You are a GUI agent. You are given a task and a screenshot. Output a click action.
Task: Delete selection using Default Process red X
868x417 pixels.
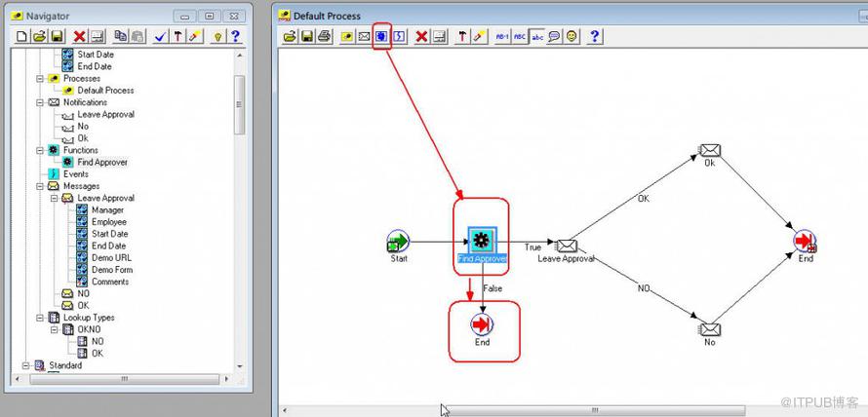[422, 36]
